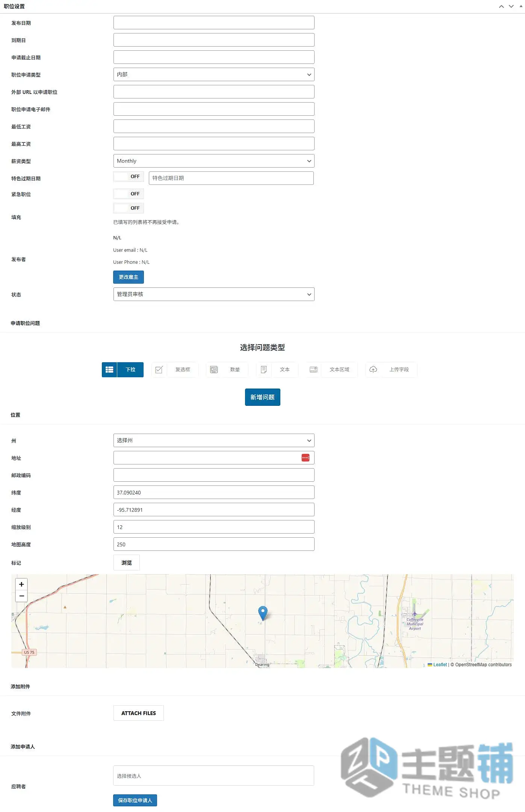
Task: Select the 文本 text question icon
Action: tap(264, 369)
